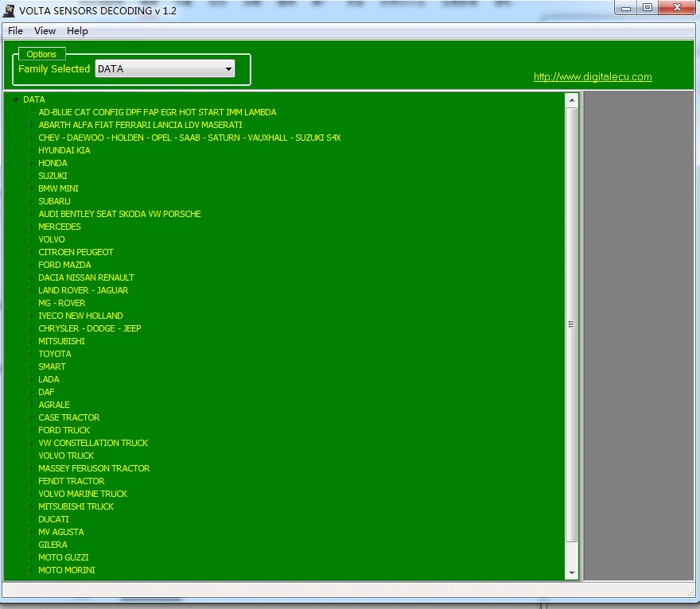Open the Help menu
Image resolution: width=700 pixels, height=609 pixels.
77,31
